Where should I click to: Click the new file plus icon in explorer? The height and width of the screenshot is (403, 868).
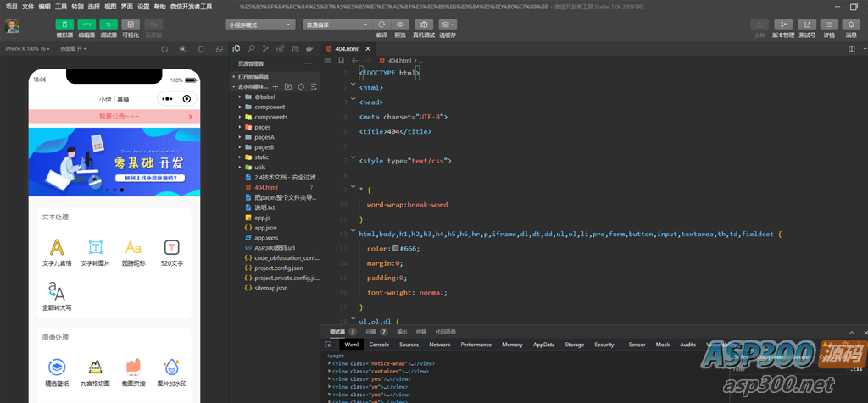[x=275, y=86]
